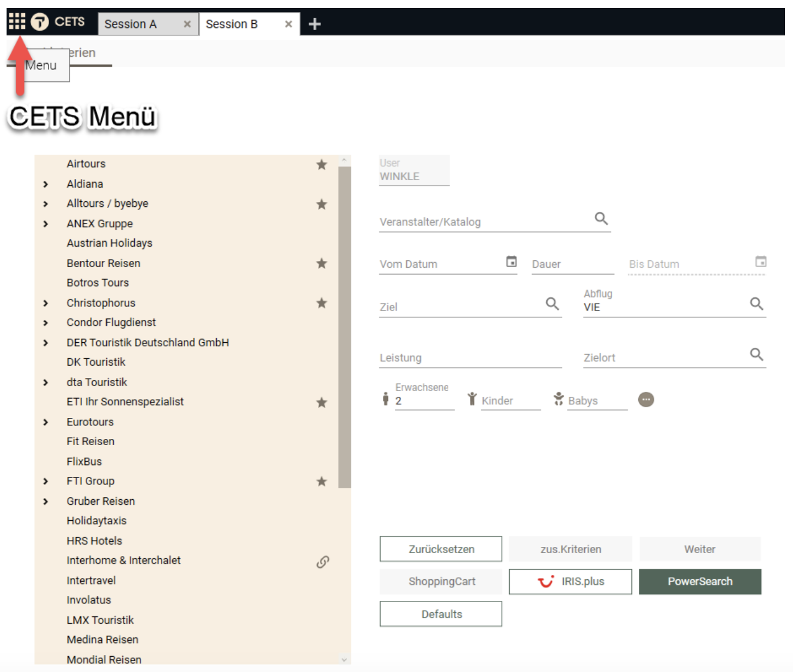Screen dimensions: 793x672
Task: Open the Vom Datum calendar picker
Action: tap(511, 262)
